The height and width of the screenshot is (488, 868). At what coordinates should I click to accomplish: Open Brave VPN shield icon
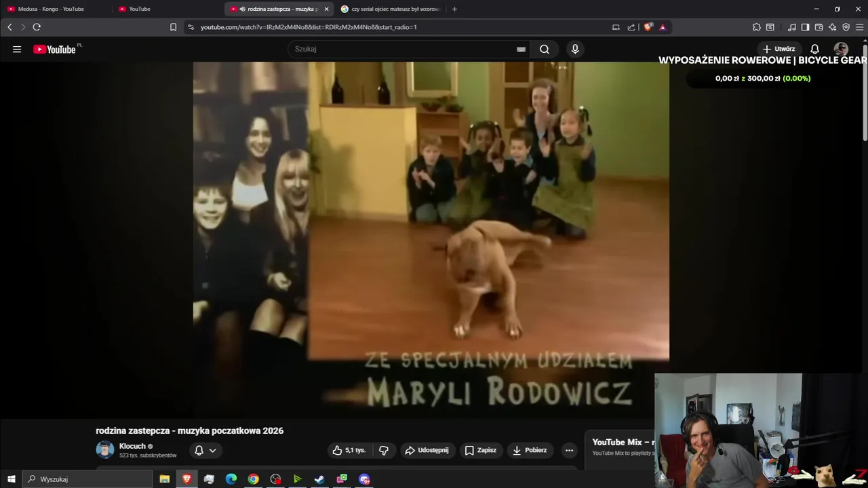(846, 27)
